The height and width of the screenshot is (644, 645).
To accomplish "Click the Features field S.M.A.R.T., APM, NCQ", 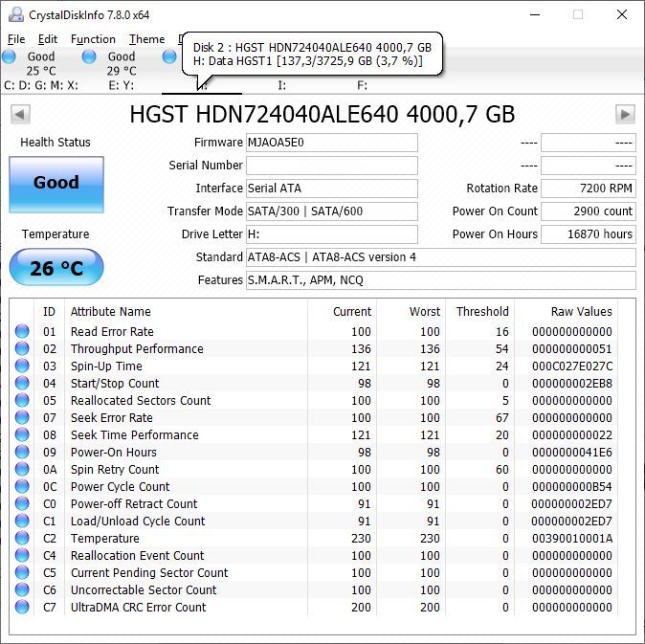I will [x=441, y=280].
